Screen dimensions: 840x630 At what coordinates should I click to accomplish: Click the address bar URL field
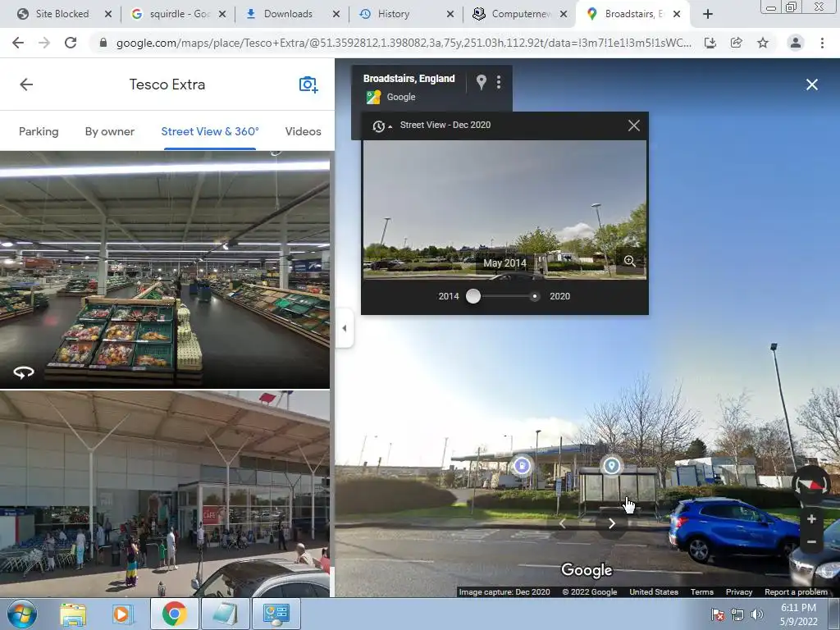403,43
